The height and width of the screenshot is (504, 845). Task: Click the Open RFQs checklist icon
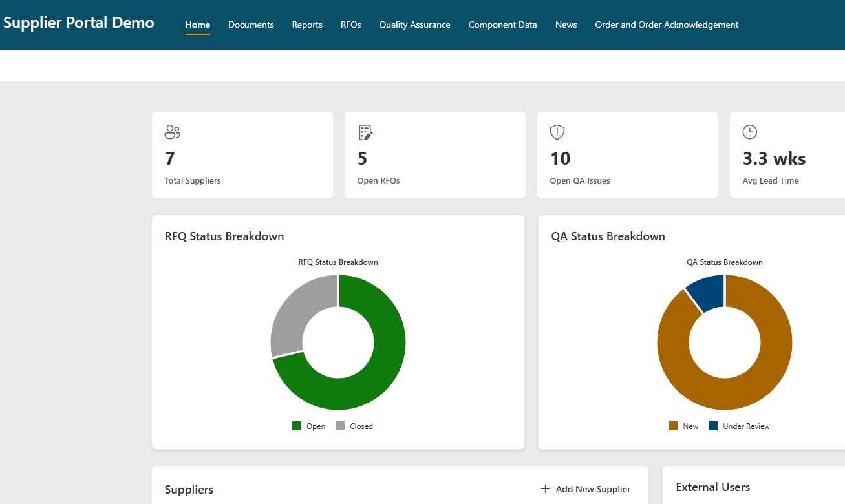(x=365, y=132)
